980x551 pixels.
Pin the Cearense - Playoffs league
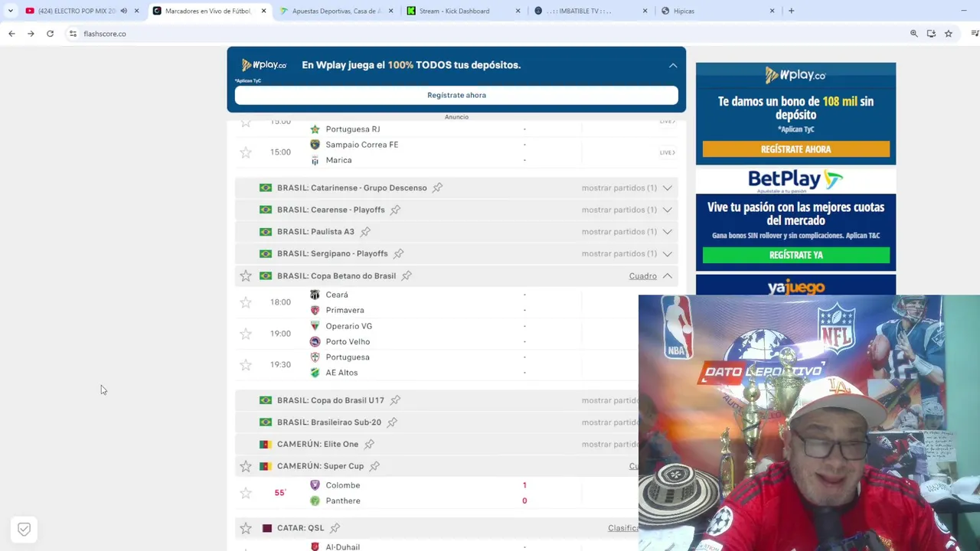pos(395,210)
